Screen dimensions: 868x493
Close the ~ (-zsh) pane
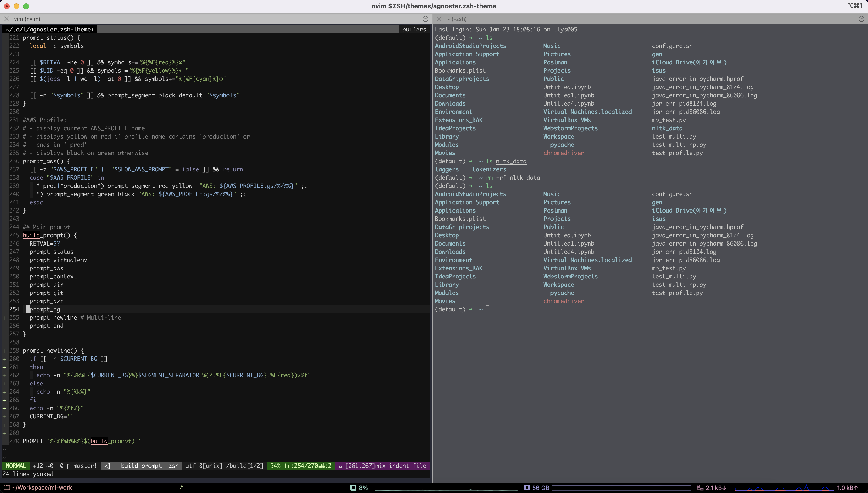[439, 19]
